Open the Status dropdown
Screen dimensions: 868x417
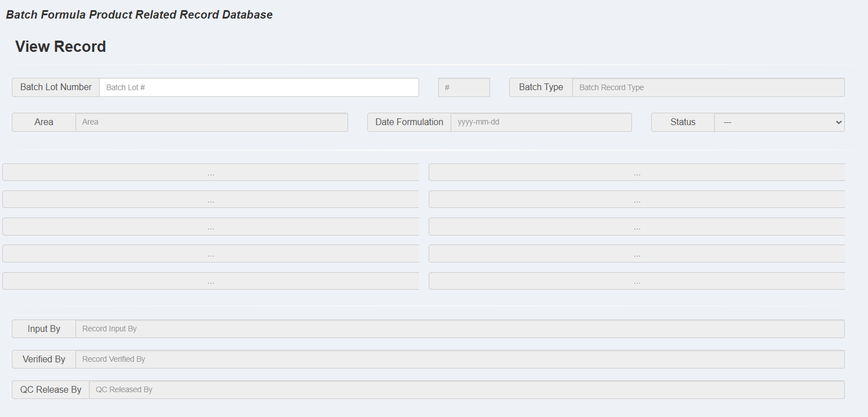(780, 122)
